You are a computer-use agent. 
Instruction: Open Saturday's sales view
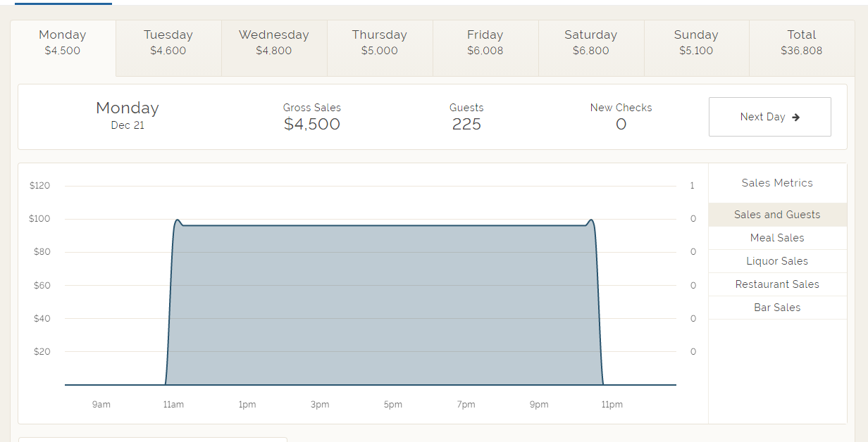pos(590,42)
